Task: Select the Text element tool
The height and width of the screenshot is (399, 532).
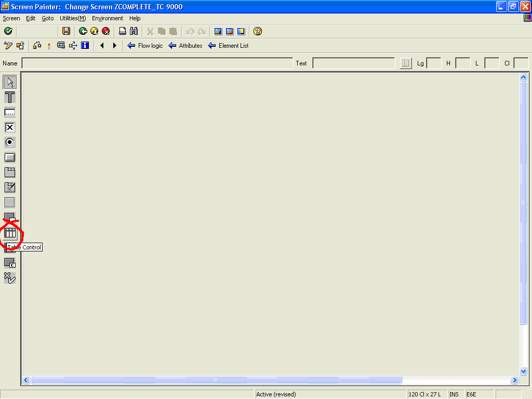Action: click(x=10, y=97)
